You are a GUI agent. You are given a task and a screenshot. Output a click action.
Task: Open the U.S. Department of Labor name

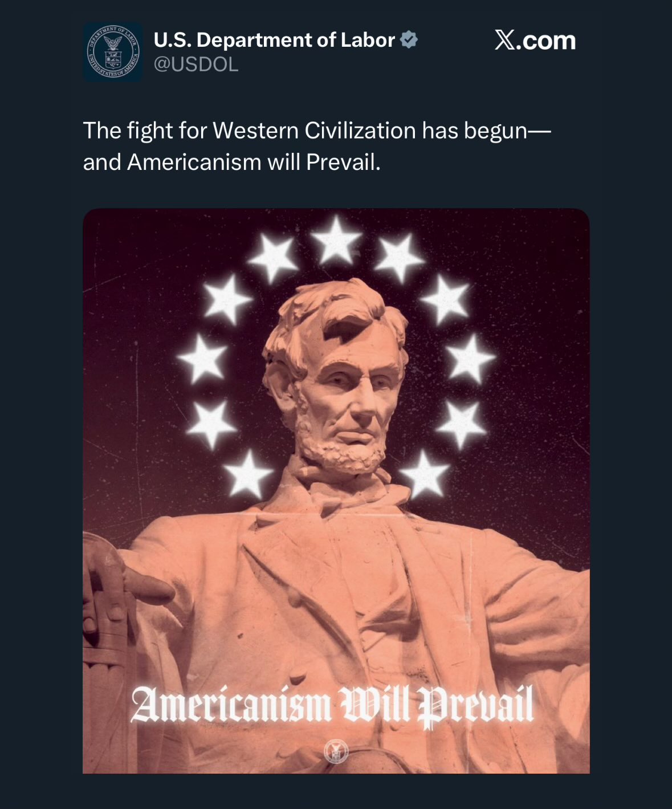point(274,40)
